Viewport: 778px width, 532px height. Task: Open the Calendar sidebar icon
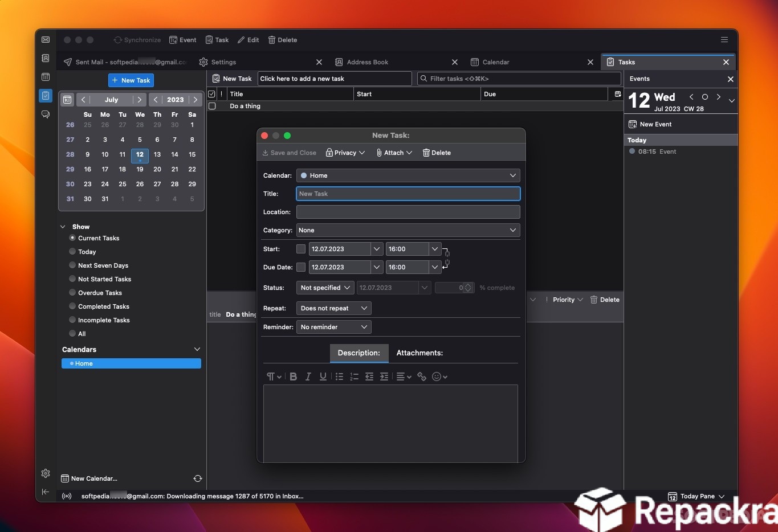click(x=46, y=77)
